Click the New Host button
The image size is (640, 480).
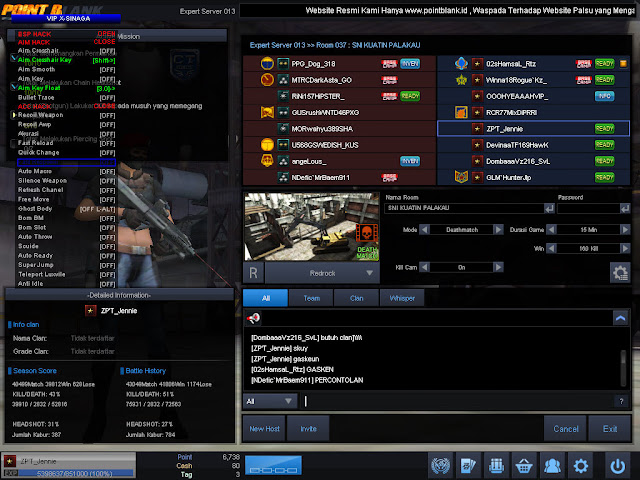[264, 429]
